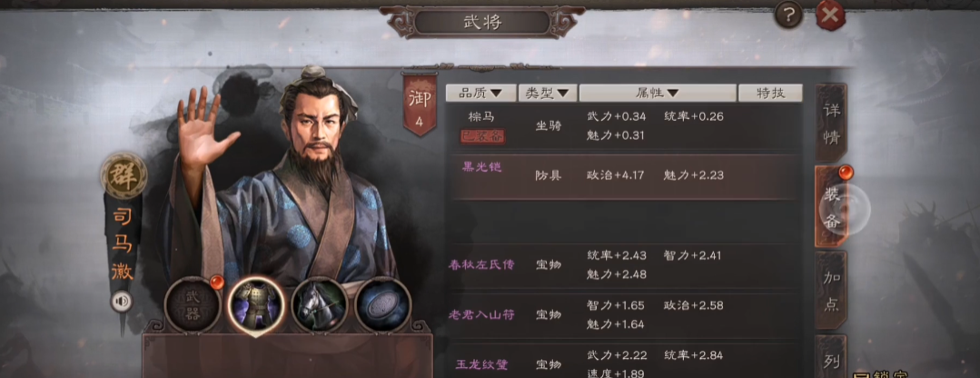Select the 老君入山符 treasure row
The image size is (980, 378).
coord(624,315)
